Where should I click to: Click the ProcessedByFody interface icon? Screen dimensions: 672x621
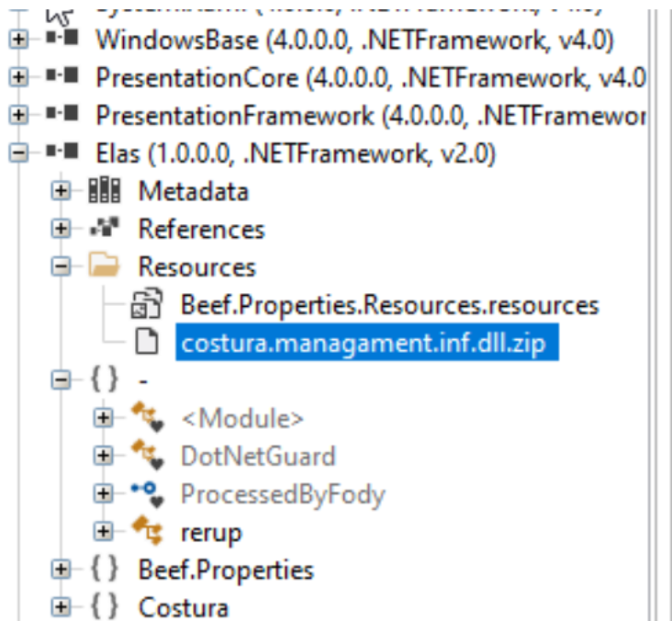click(147, 494)
